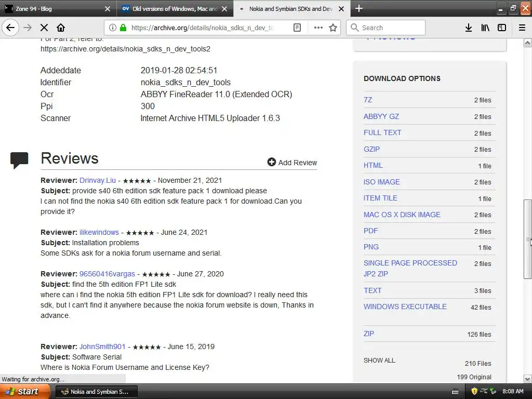This screenshot has width=532, height=399.
Task: Click the browser Search box
Action: click(x=386, y=28)
